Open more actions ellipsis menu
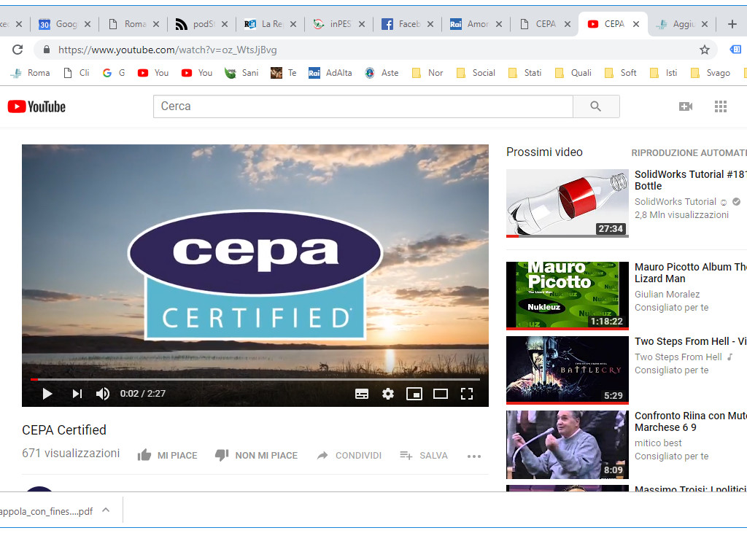This screenshot has height=560, width=747. (474, 456)
